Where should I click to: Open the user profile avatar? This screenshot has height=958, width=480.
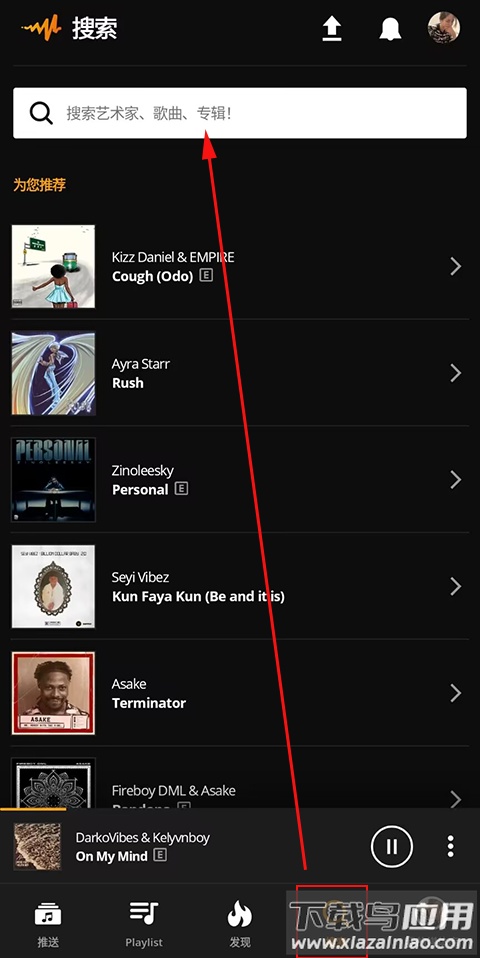443,28
